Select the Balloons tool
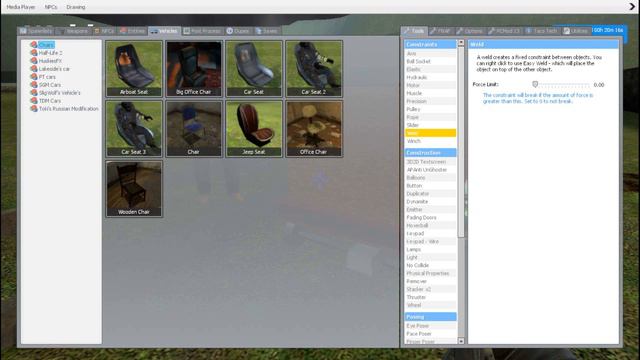640x360 pixels. click(x=431, y=178)
